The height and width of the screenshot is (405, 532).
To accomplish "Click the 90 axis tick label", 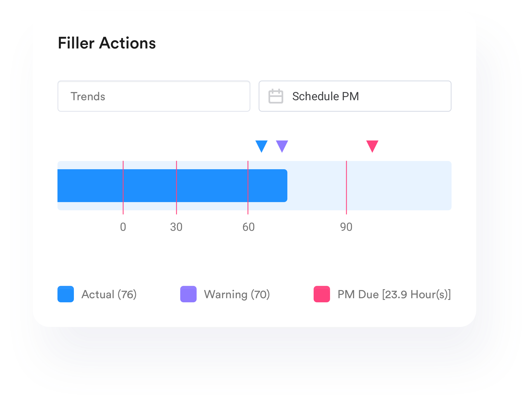I will (x=346, y=227).
